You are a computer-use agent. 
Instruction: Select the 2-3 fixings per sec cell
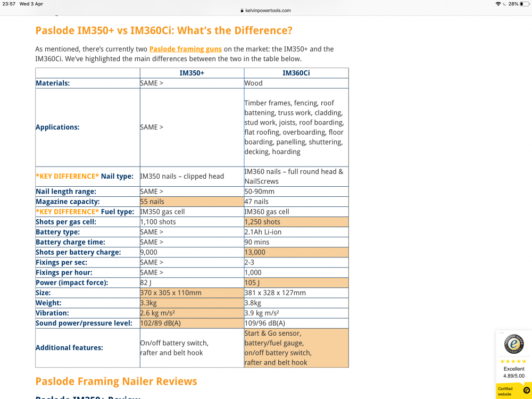[296, 263]
